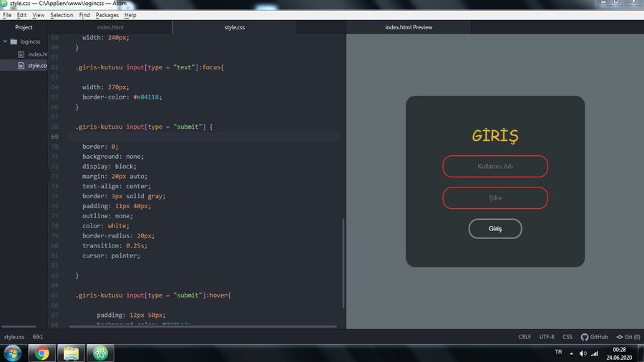Click the 'transition: 0.25s;' code line
644x362 pixels.
114,246
